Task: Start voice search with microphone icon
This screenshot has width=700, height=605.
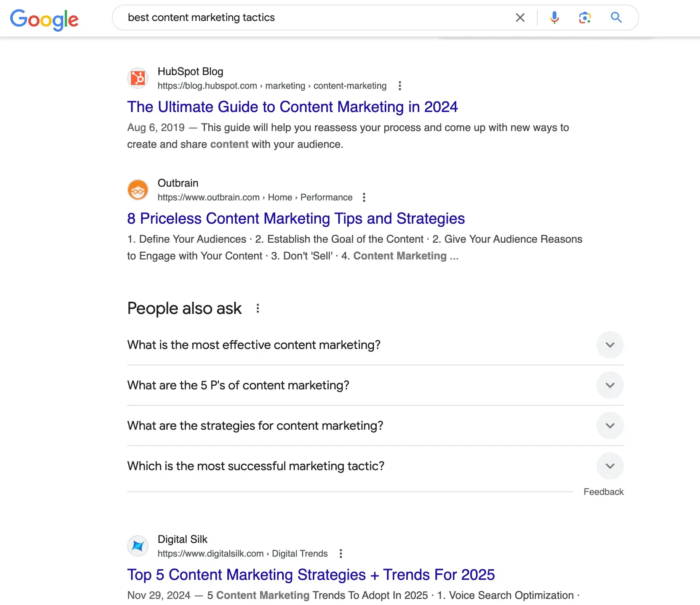Action: point(554,18)
